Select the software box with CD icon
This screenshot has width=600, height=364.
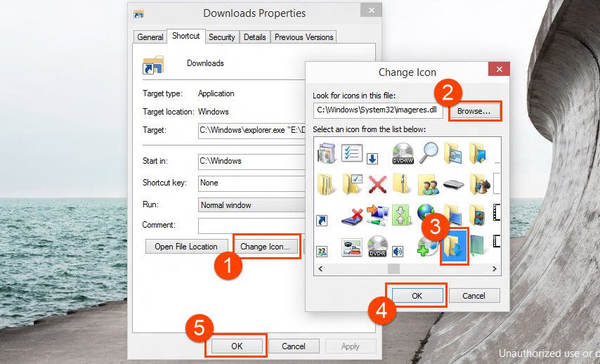pos(327,152)
